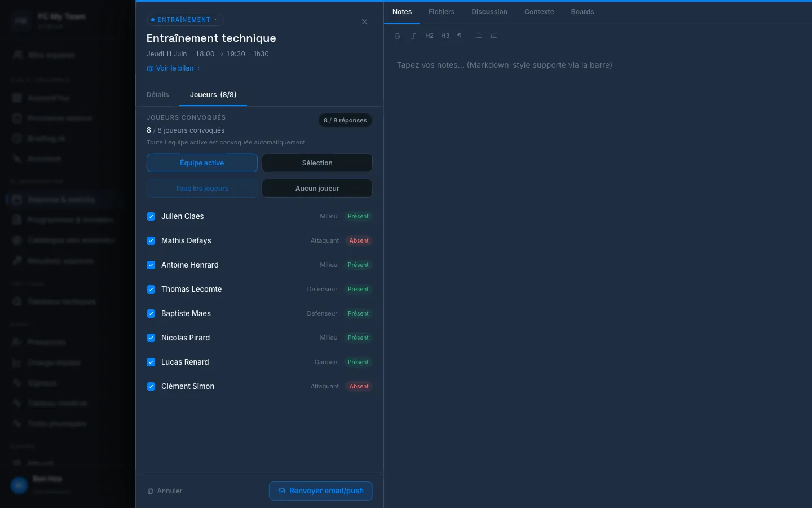Open the ENTRAÎNEMENT type dropdown
Viewport: 812px width, 508px height.
click(185, 20)
